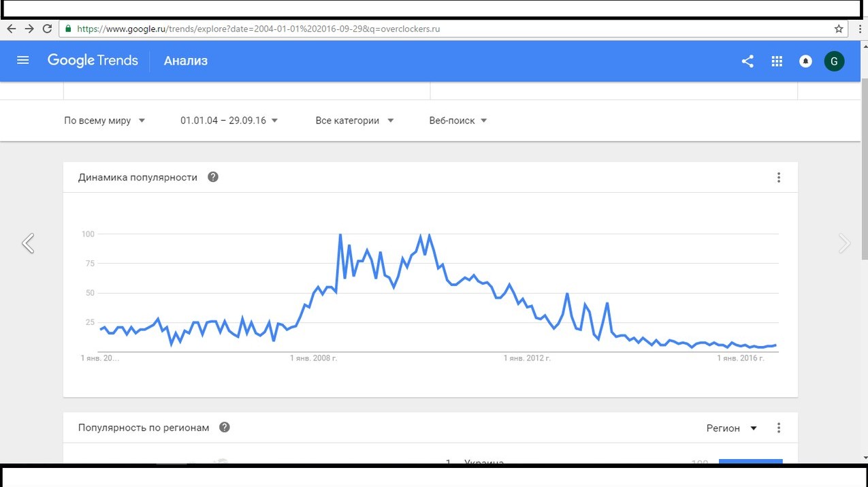The height and width of the screenshot is (487, 868).
Task: Bookmark this page with star icon
Action: click(x=839, y=29)
